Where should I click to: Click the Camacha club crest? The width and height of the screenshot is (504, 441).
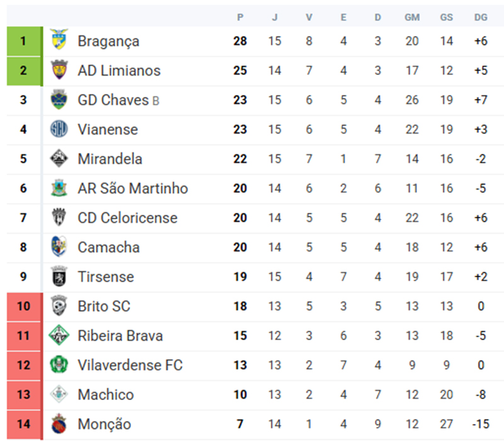coord(59,247)
